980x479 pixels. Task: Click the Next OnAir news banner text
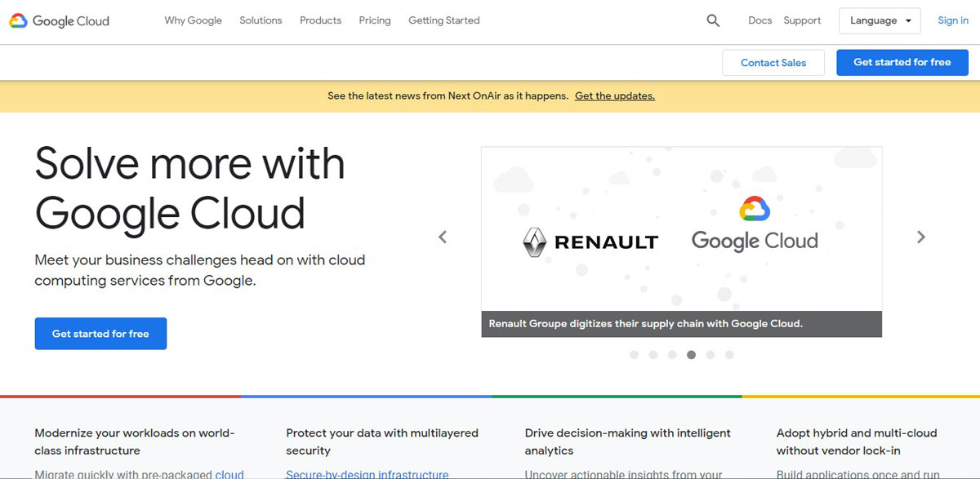point(448,96)
